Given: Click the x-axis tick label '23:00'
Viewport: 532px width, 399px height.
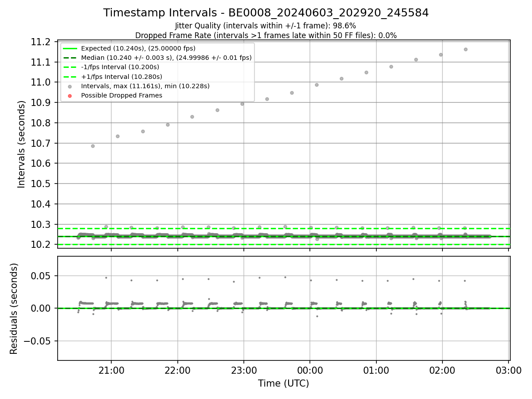Looking at the screenshot, I should (x=244, y=370).
